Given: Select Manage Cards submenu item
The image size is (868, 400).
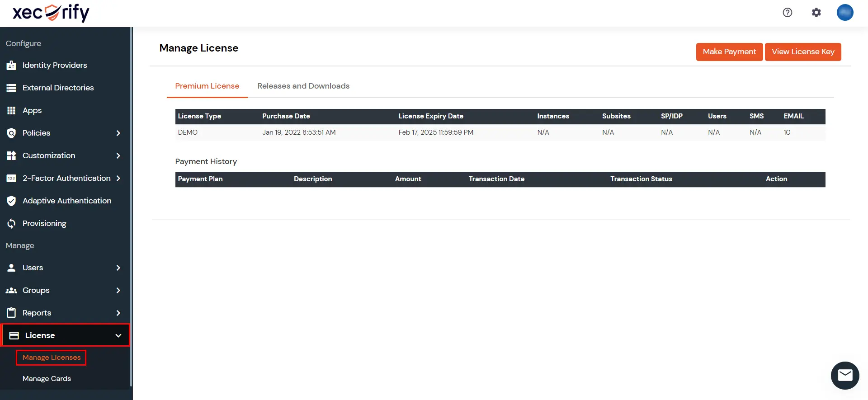Looking at the screenshot, I should [x=47, y=379].
